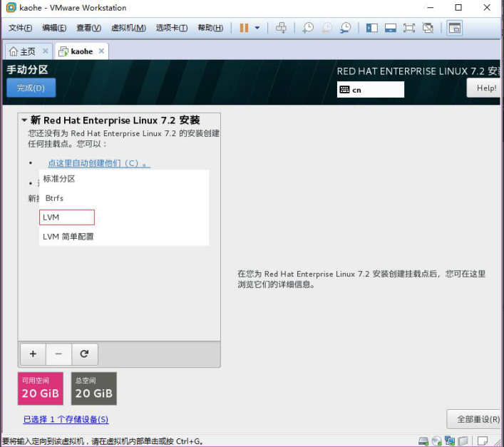
Task: Click the link to auto-create mount points
Action: coord(99,163)
